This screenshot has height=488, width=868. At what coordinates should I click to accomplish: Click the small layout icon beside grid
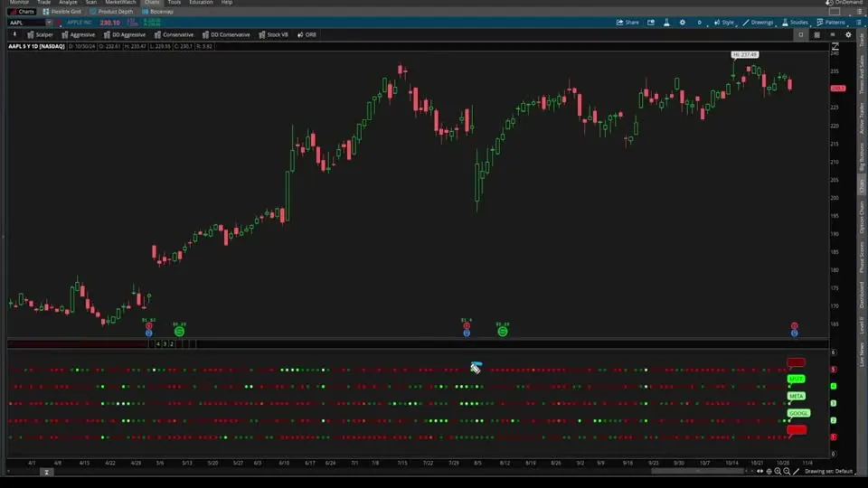tap(833, 35)
